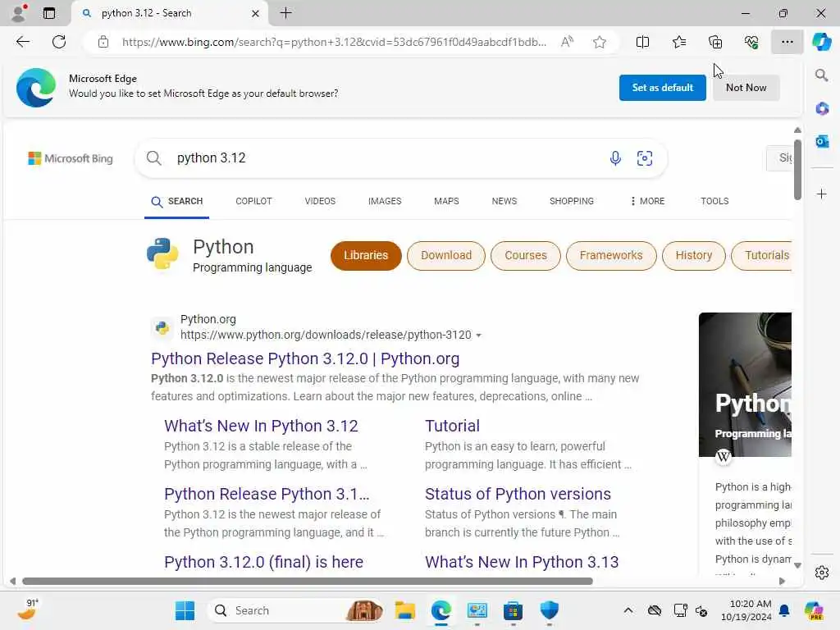The image size is (840, 630).
Task: Click Bing search magnifier icon
Action: [x=153, y=158]
